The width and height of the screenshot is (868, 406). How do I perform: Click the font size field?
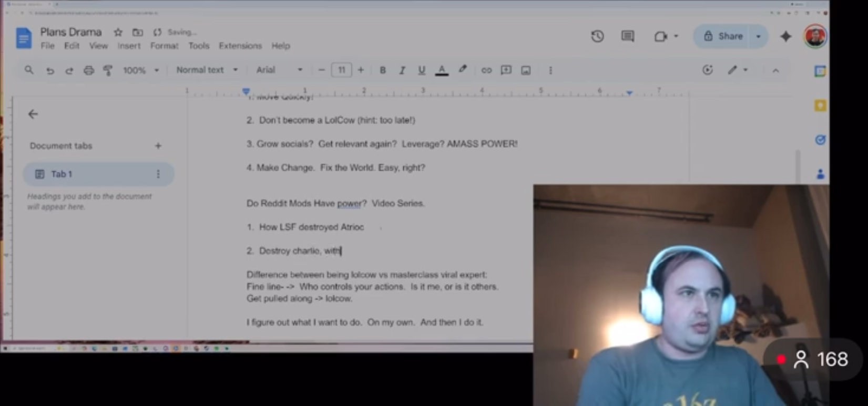[x=341, y=70]
